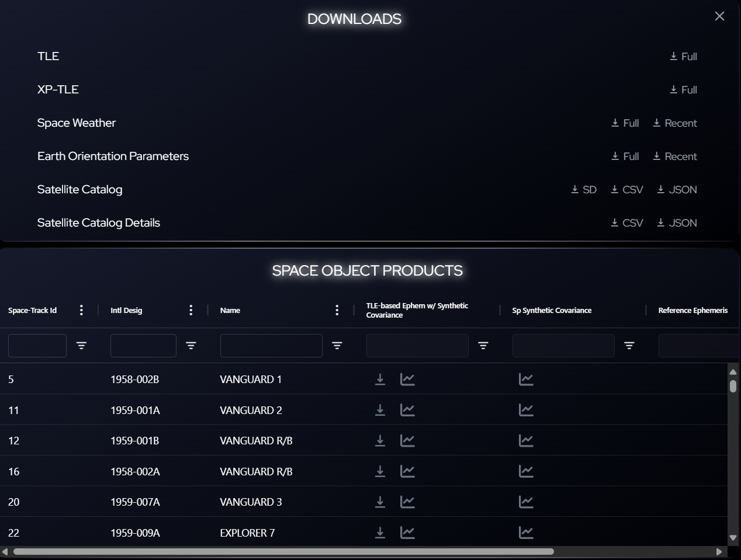Click the vertical scrollbar down arrow

pos(733,538)
